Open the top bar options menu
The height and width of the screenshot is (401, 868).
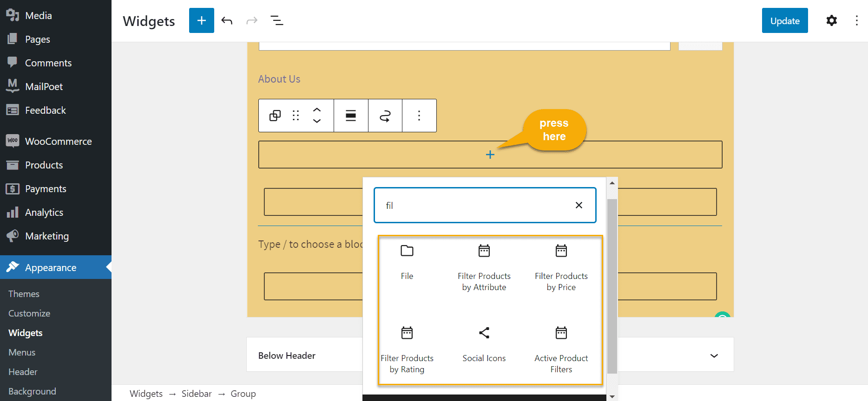[x=857, y=20]
